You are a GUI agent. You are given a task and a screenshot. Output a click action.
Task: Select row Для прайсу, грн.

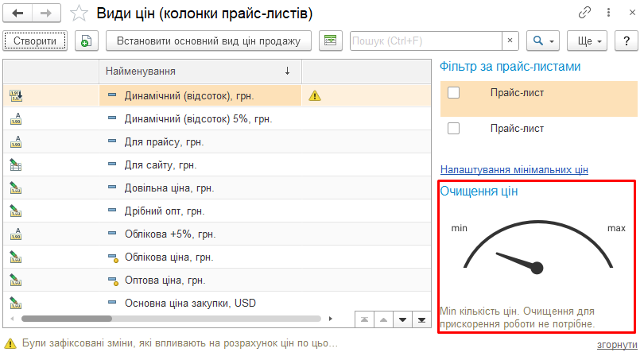click(217, 142)
